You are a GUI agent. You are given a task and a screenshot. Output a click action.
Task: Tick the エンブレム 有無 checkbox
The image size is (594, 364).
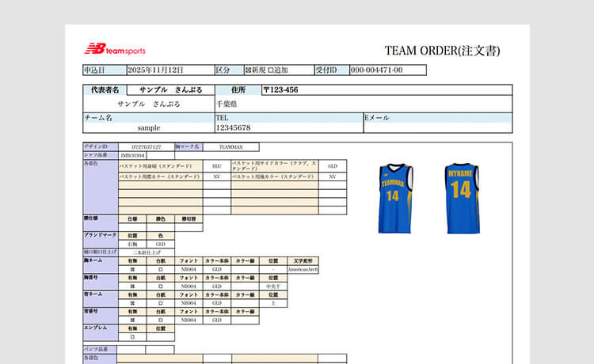[132, 336]
